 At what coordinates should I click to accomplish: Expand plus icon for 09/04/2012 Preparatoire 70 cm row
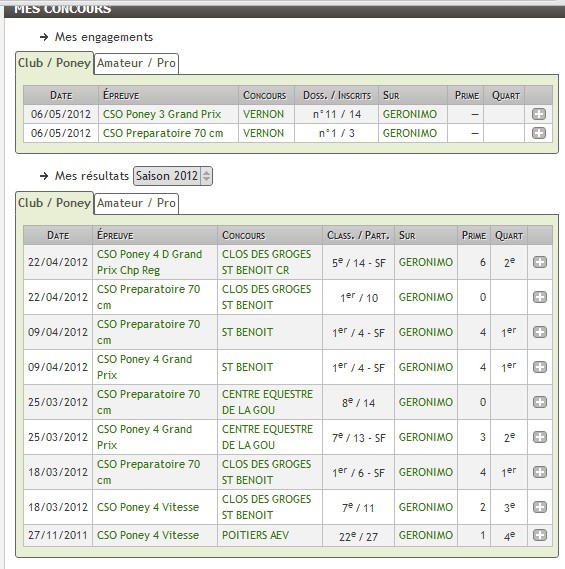pyautogui.click(x=540, y=332)
